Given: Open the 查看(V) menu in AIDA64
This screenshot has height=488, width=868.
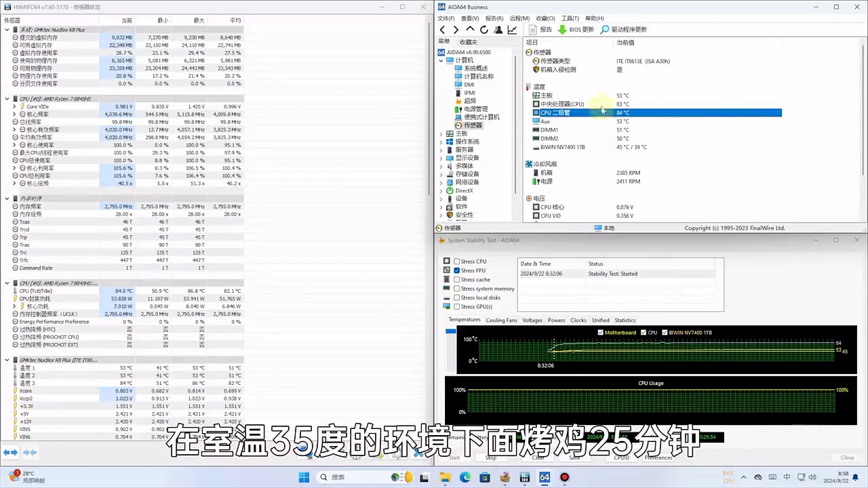Looking at the screenshot, I should click(470, 18).
